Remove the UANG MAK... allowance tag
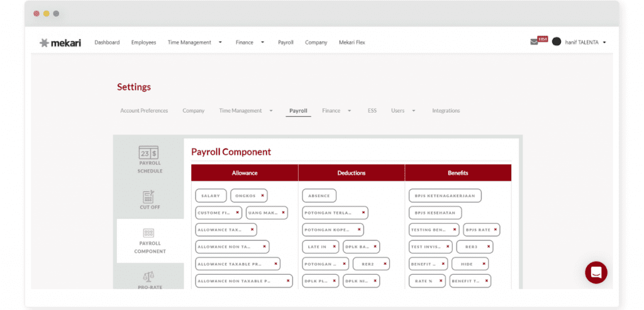644x310 pixels. click(282, 213)
